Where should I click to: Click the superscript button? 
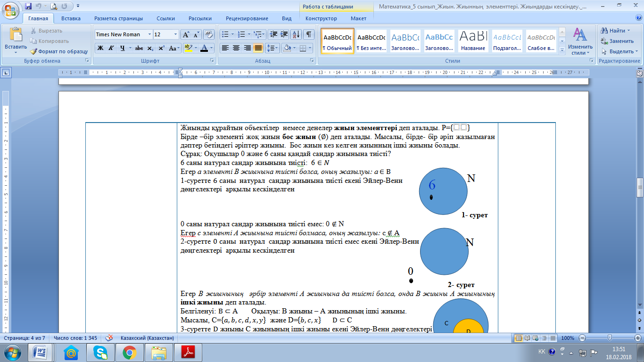click(x=161, y=48)
